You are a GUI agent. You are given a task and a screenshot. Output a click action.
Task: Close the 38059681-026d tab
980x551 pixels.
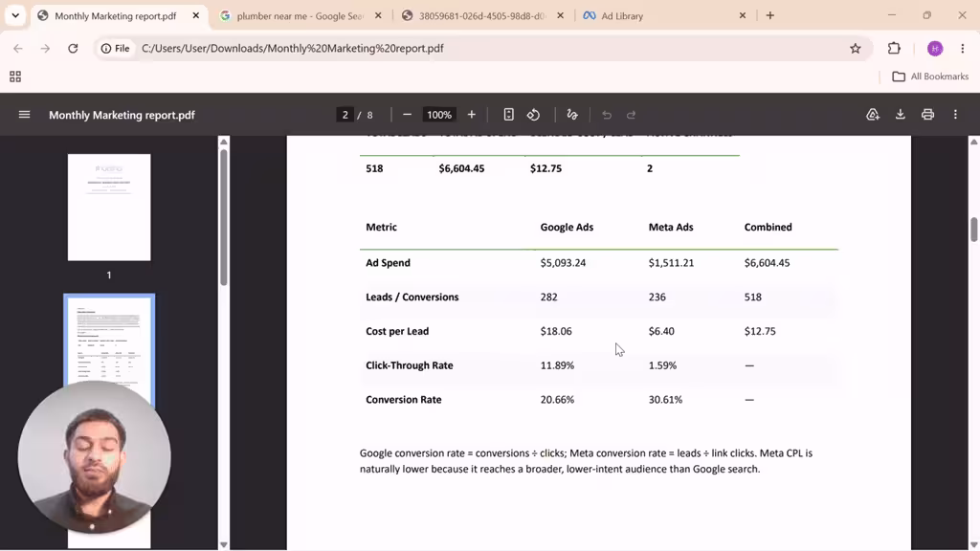point(560,15)
